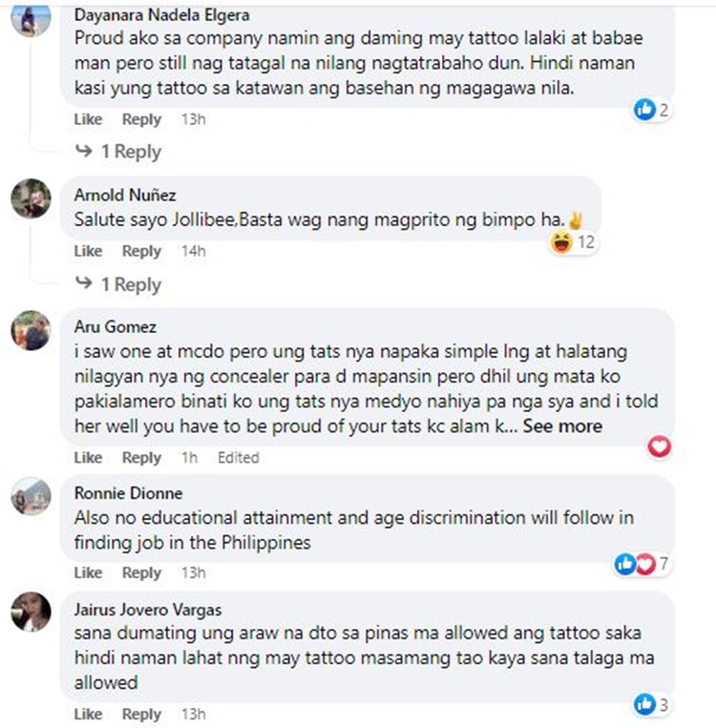Like Ronnie Dionne's comment
Screen dimensions: 716x728
click(x=88, y=572)
